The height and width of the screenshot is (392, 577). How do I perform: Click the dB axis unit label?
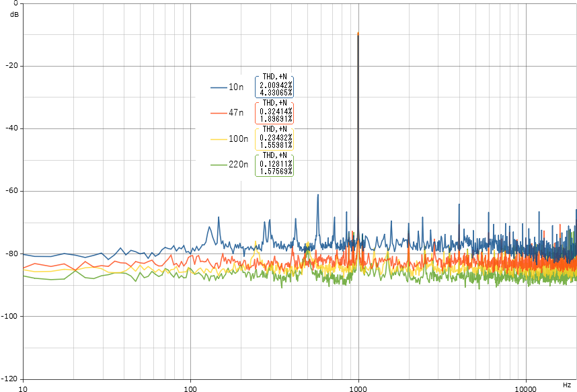[14, 14]
